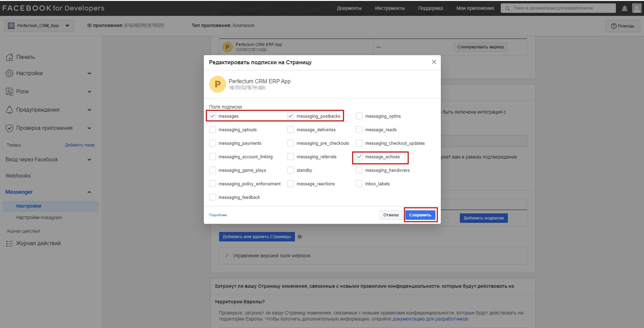This screenshot has width=644, height=328.
Task: Click Добавить или удалить Страницы button
Action: click(x=257, y=237)
